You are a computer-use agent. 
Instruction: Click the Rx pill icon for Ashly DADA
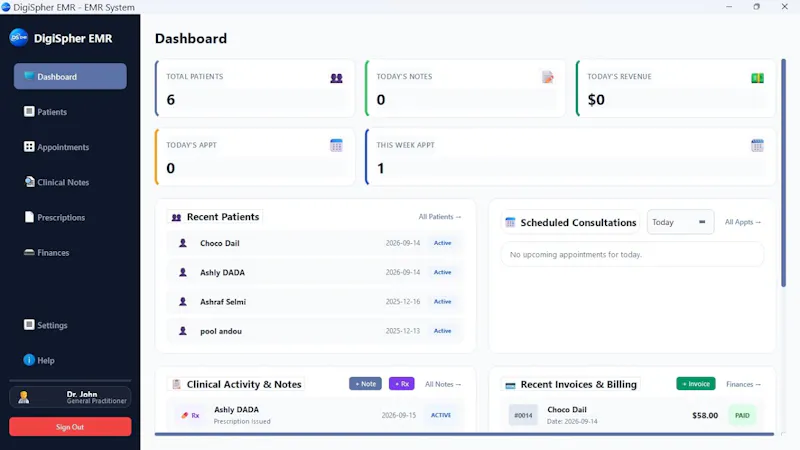[185, 415]
